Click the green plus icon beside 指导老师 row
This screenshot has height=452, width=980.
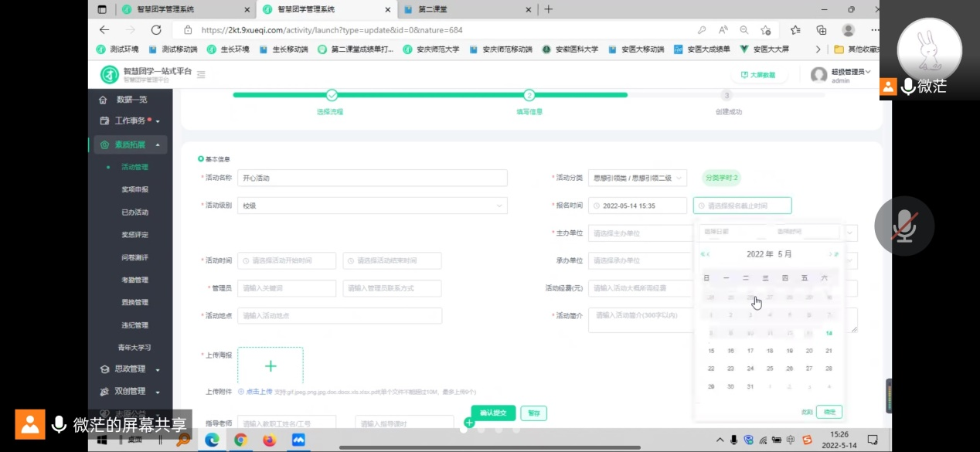(x=468, y=423)
